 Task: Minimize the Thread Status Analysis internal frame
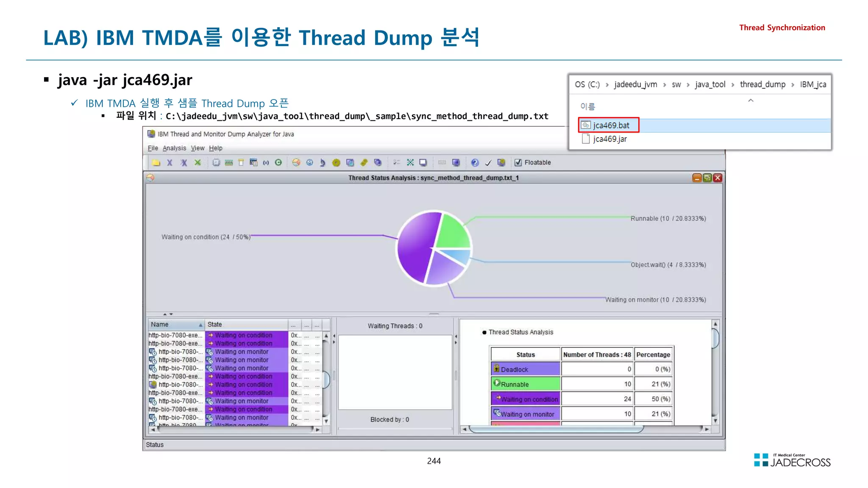click(697, 178)
